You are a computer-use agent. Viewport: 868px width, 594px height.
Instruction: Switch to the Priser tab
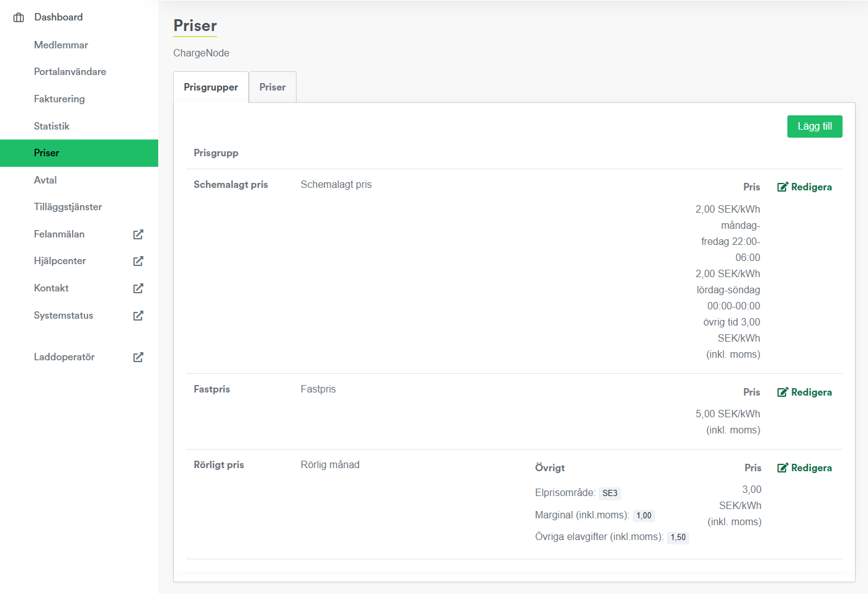pos(272,87)
